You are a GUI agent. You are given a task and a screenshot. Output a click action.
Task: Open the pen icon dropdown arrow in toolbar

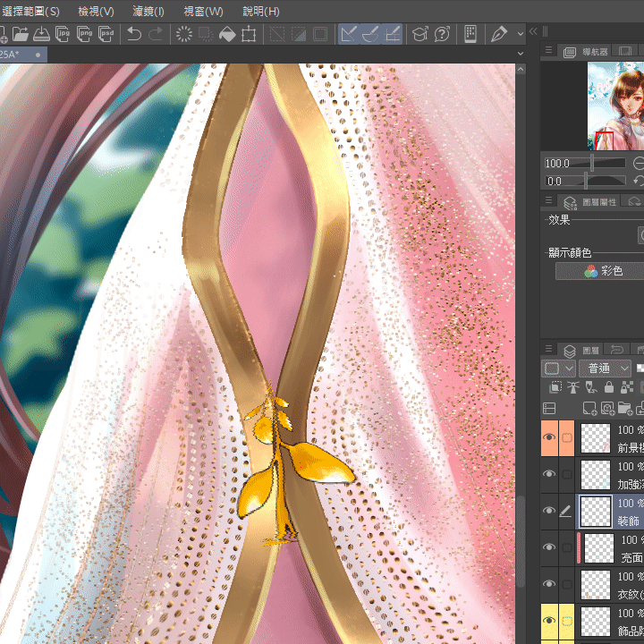519,34
